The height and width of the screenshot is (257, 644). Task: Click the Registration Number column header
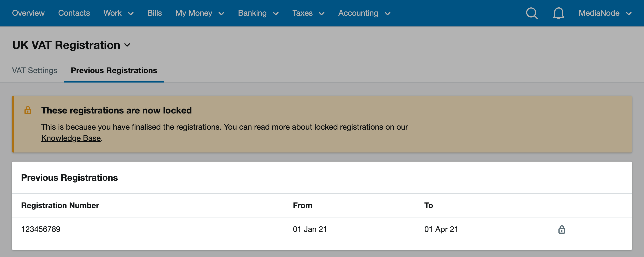tap(60, 205)
